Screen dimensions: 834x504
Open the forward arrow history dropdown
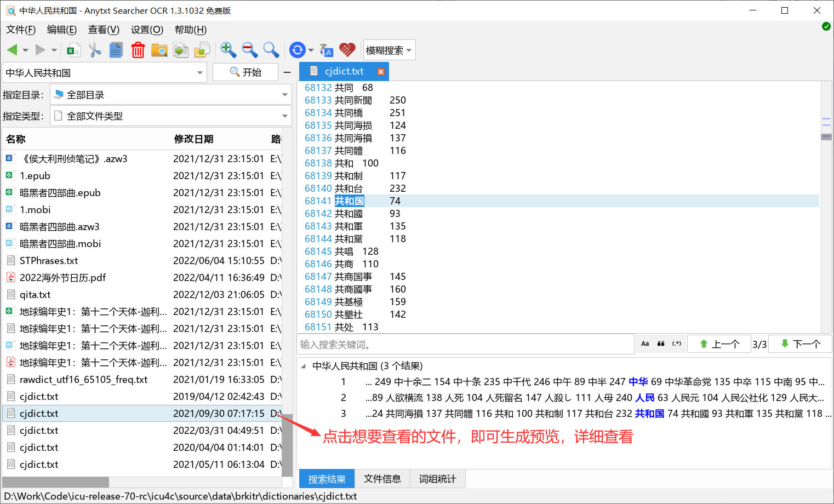pyautogui.click(x=54, y=50)
